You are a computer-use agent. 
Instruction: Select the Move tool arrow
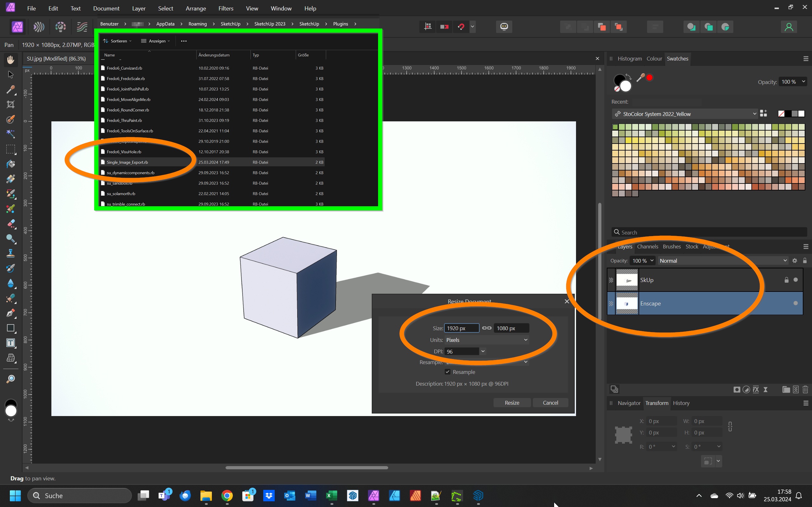10,74
